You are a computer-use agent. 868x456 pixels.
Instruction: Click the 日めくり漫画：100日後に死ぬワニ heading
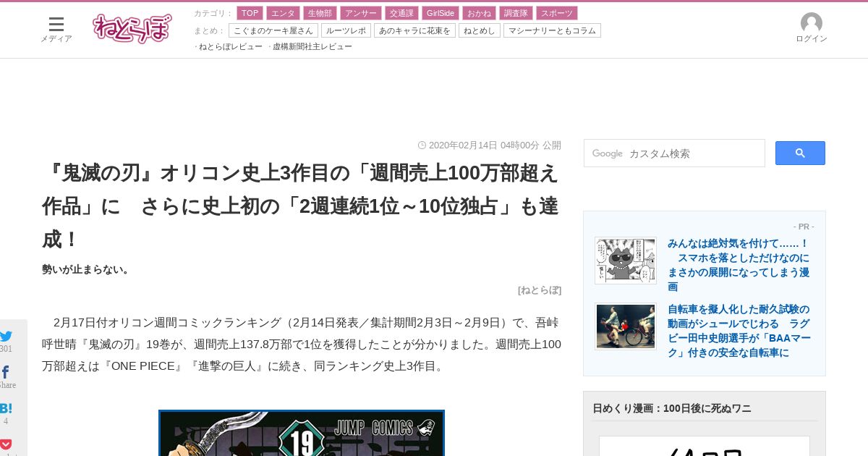[672, 408]
